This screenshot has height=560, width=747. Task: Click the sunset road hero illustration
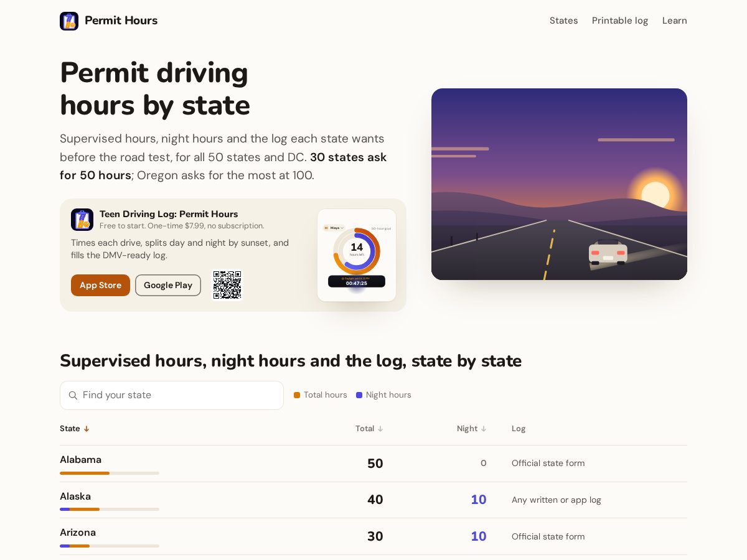559,184
